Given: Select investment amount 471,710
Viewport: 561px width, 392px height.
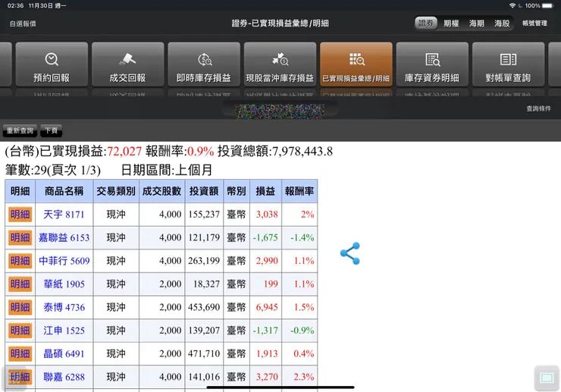Looking at the screenshot, I should (x=204, y=353).
